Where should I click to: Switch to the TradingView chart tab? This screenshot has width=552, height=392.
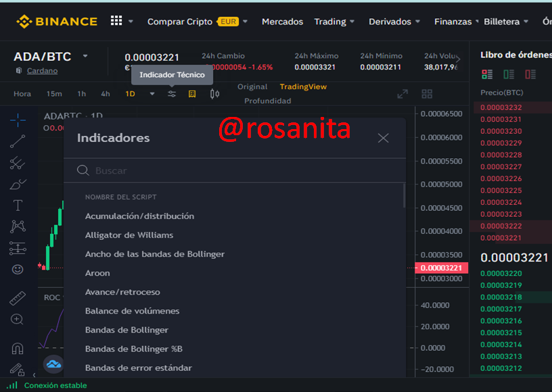point(303,87)
